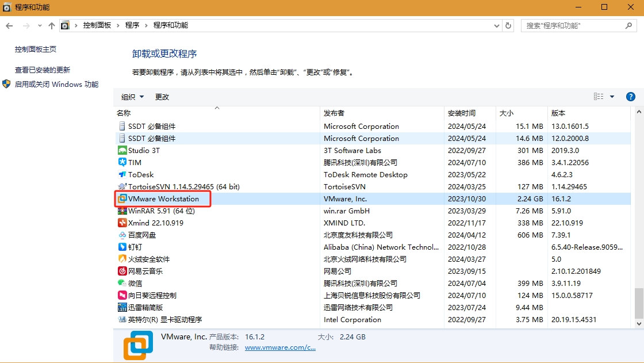
Task: Click the 更改 toolbar button
Action: [162, 97]
